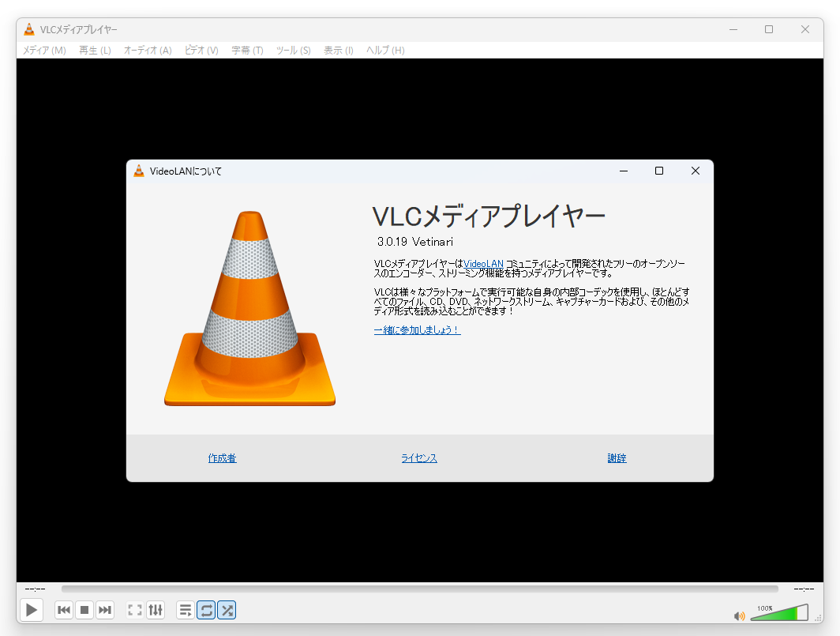Open the メディア menu
Image resolution: width=840 pixels, height=636 pixels.
click(43, 50)
